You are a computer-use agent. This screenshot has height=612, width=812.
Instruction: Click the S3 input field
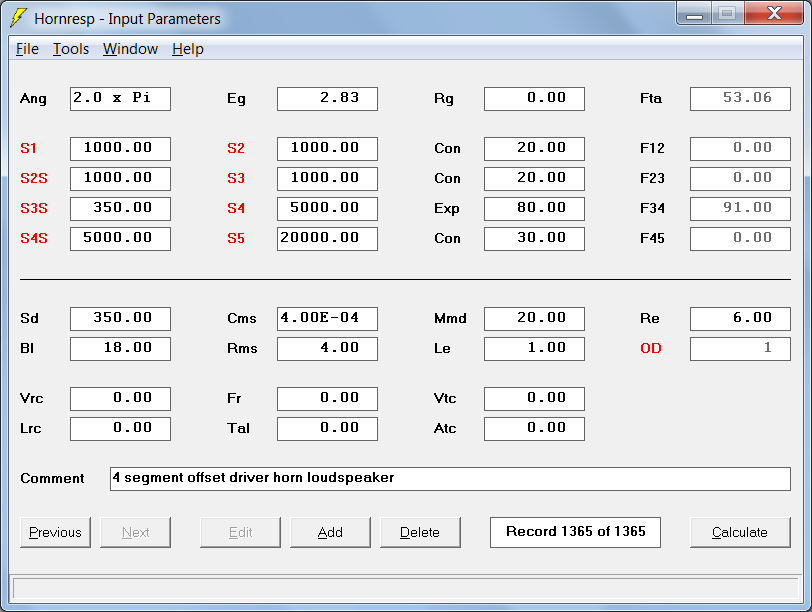pos(327,179)
